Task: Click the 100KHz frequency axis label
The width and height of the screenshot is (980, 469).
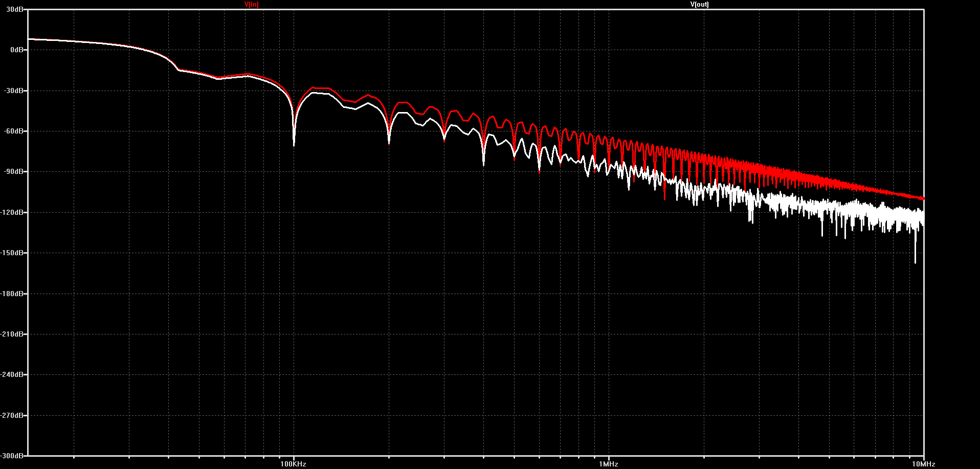Action: point(294,464)
